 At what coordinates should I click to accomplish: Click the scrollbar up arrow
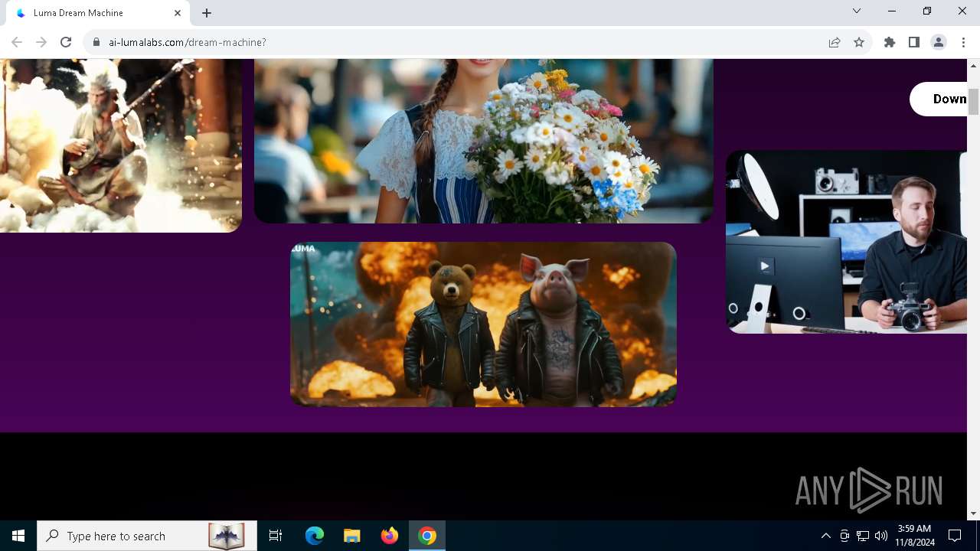(x=974, y=65)
